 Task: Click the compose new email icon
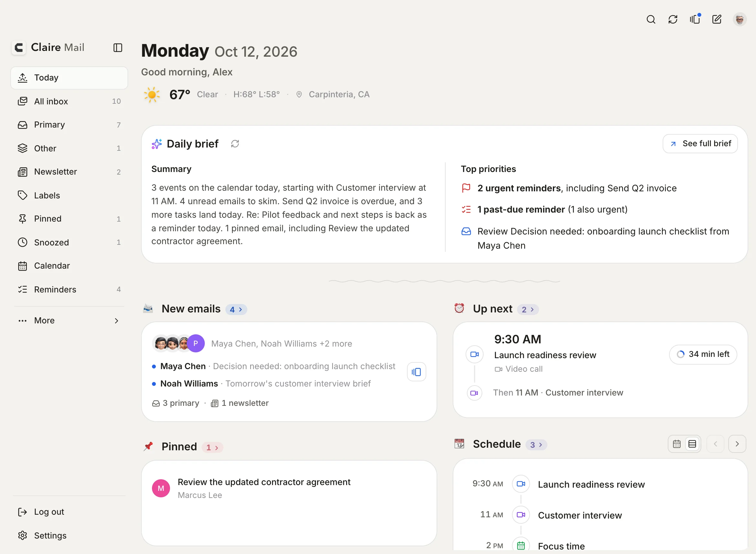(717, 19)
